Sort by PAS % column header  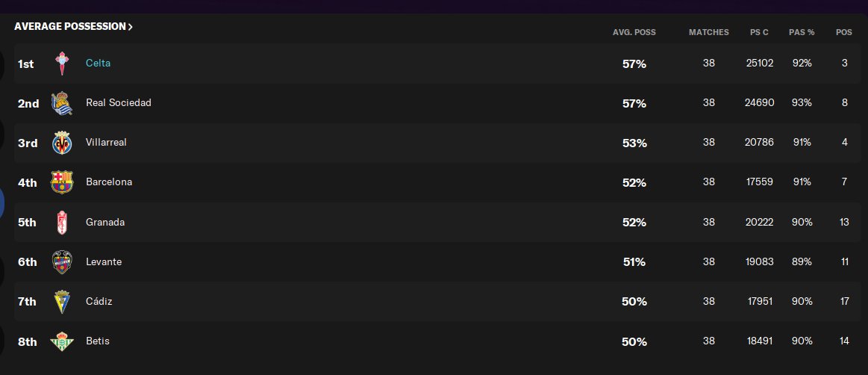(x=802, y=33)
